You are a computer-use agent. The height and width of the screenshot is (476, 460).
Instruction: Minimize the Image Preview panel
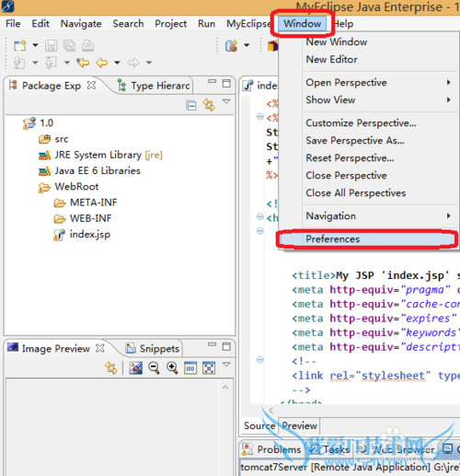212,344
